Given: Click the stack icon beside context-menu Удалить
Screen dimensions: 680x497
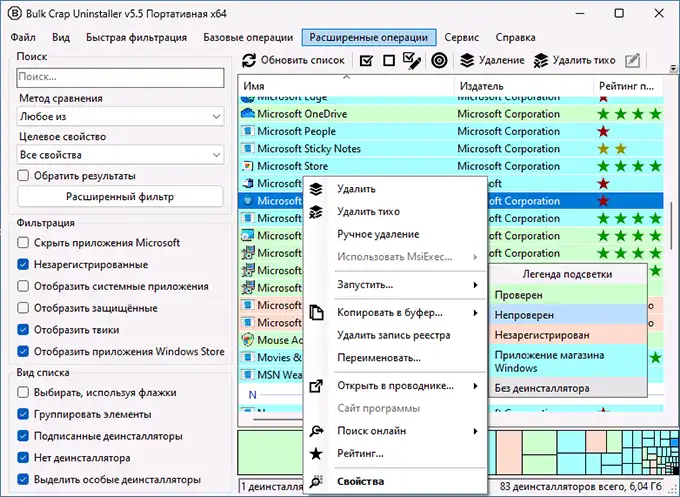Looking at the screenshot, I should pos(316,189).
